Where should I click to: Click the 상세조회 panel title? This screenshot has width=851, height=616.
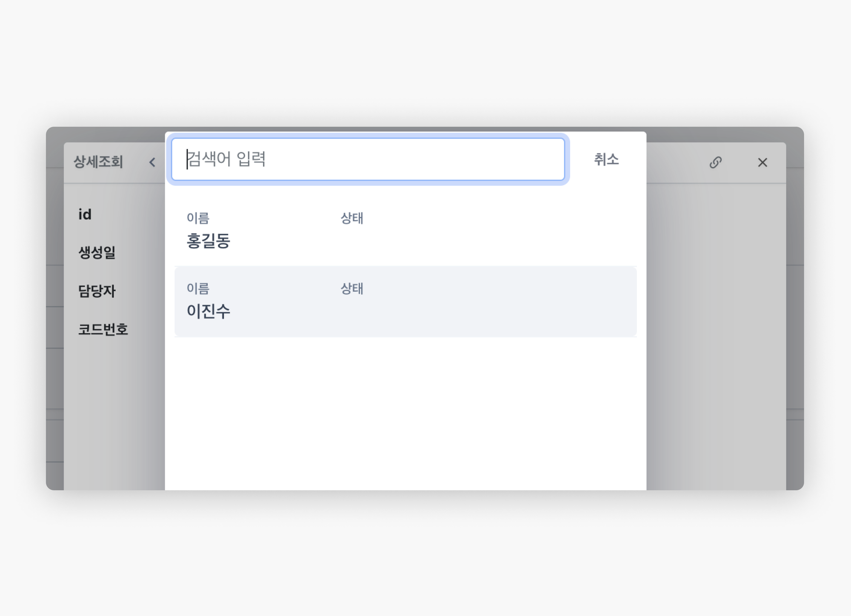click(x=98, y=162)
